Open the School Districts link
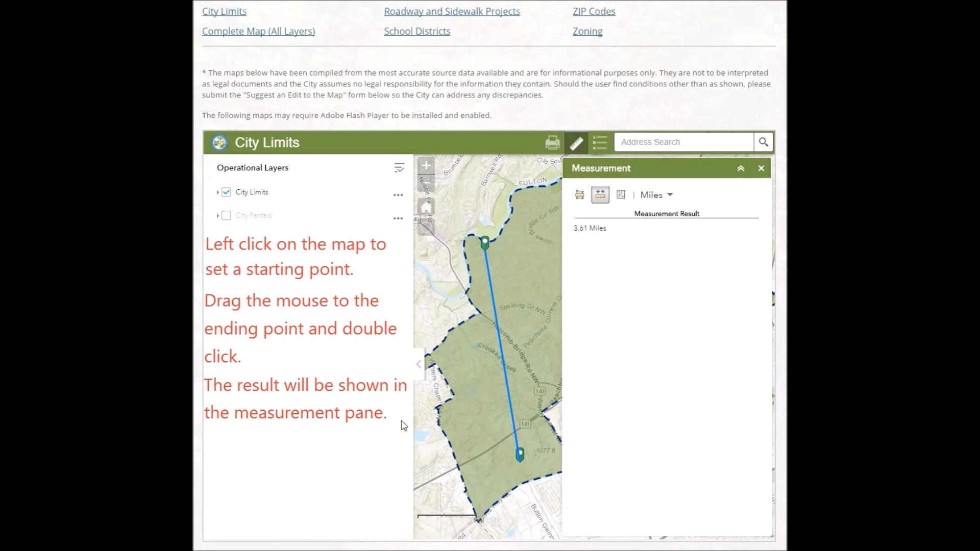The height and width of the screenshot is (551, 980). (x=417, y=31)
